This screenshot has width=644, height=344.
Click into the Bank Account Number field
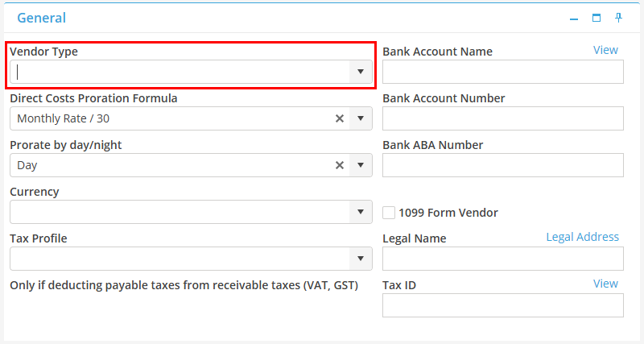pyautogui.click(x=502, y=118)
